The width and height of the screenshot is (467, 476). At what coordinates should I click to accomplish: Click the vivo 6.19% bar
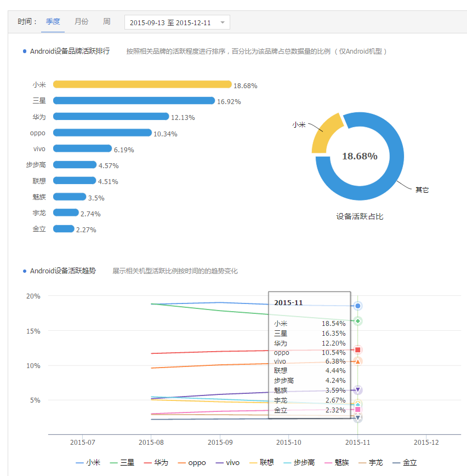(x=82, y=148)
